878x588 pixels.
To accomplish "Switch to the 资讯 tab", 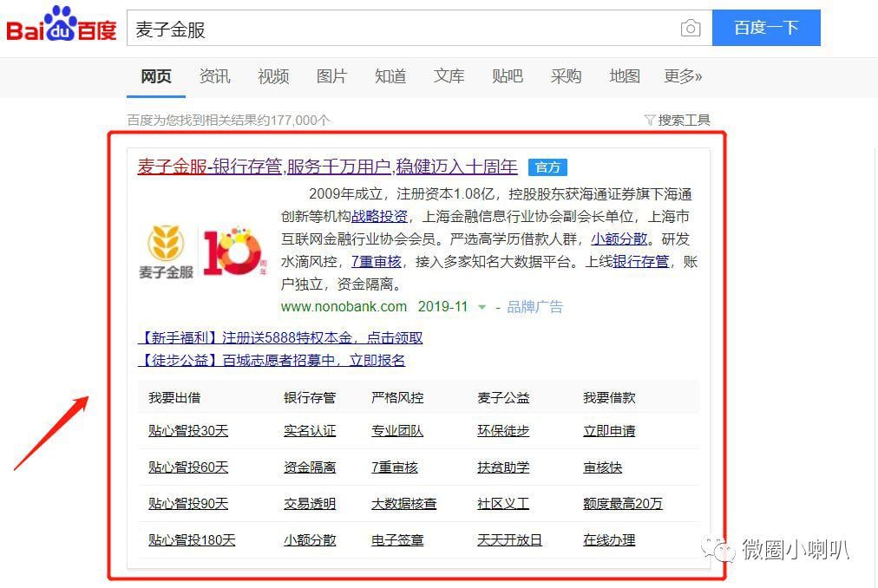I will tap(214, 76).
